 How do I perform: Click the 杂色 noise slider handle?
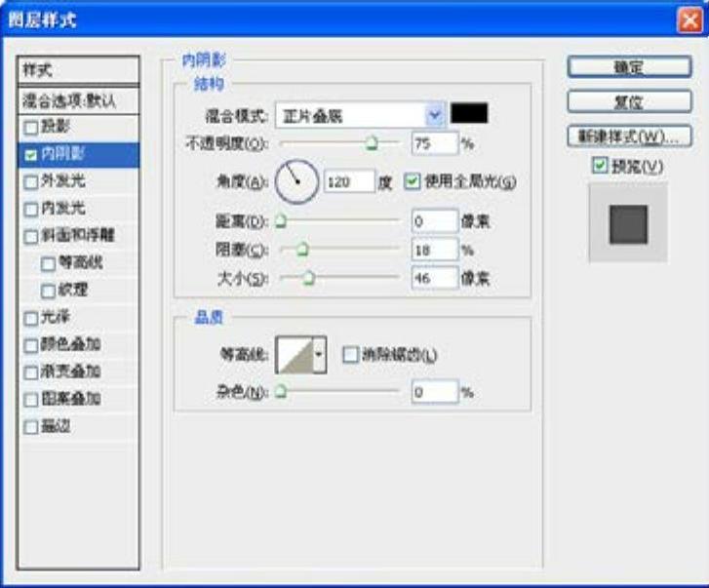pos(281,391)
